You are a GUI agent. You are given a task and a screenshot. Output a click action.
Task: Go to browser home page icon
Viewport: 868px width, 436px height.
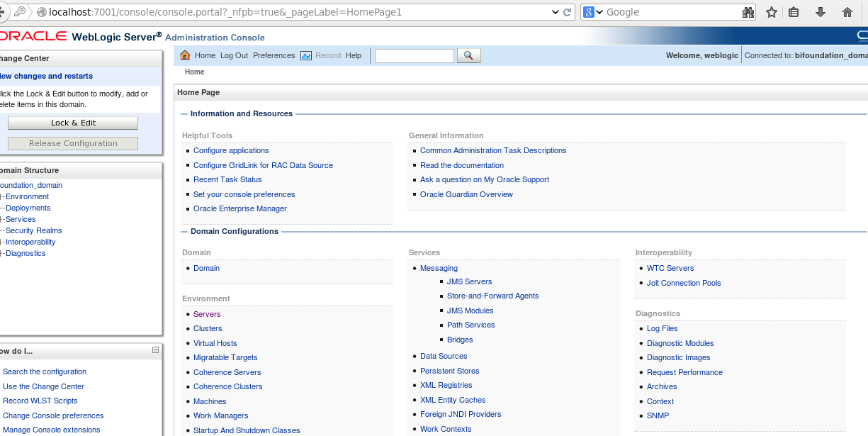[x=847, y=12]
